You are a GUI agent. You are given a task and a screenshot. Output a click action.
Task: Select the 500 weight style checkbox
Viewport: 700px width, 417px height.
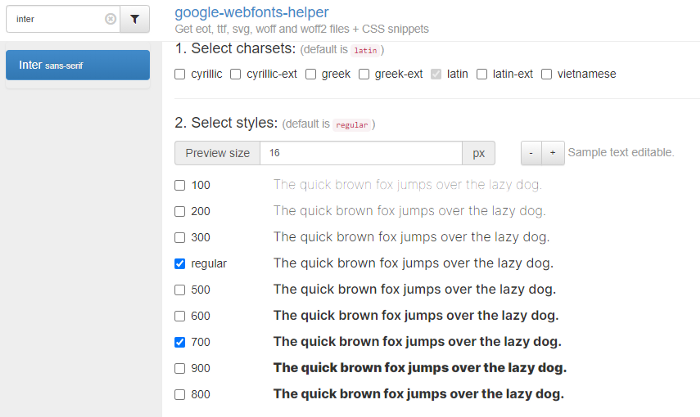coord(179,290)
